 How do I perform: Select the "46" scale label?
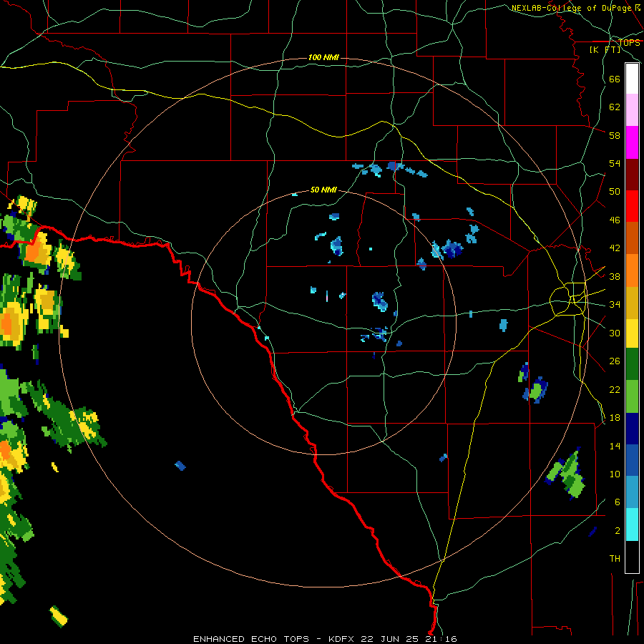point(615,220)
